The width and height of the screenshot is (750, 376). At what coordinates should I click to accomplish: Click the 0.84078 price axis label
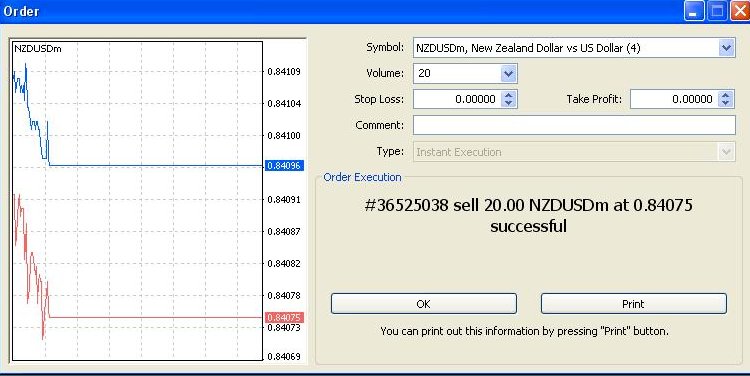(284, 296)
